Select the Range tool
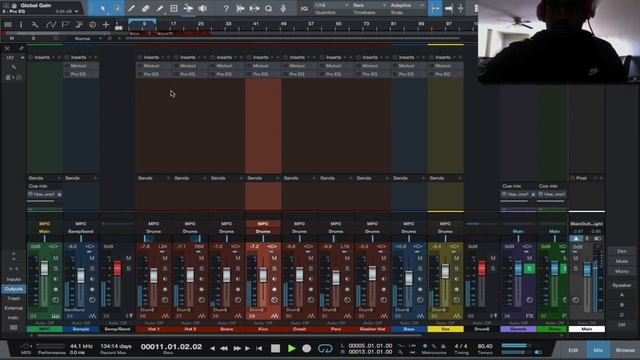 point(117,8)
